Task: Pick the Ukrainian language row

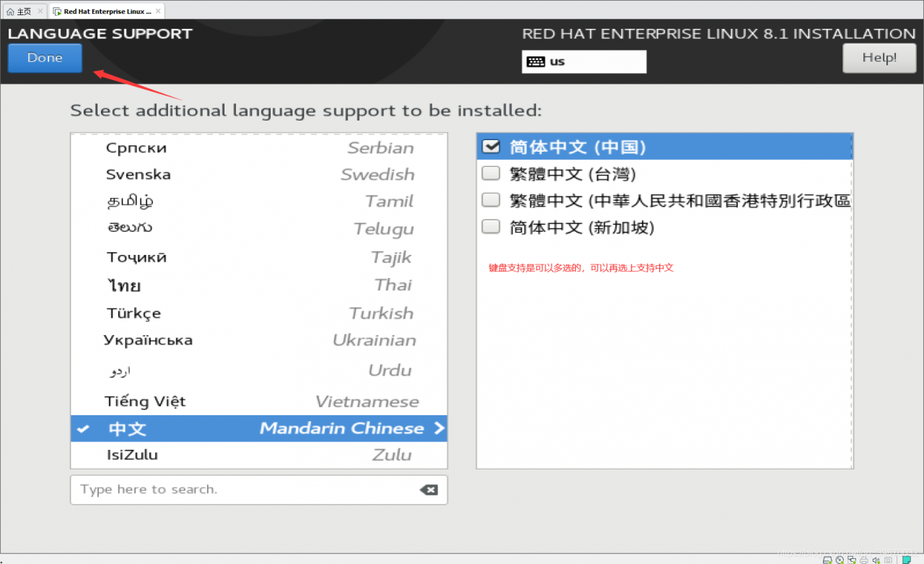Action: pos(259,340)
